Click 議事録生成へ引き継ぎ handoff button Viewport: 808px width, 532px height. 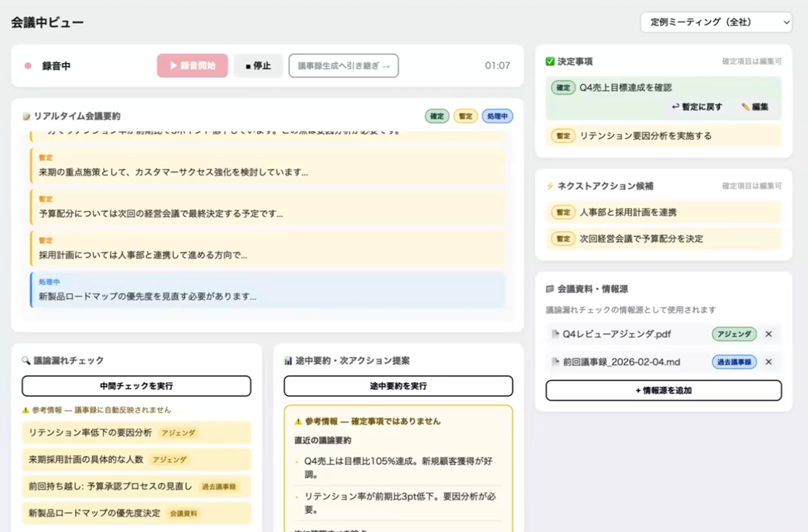[x=344, y=65]
